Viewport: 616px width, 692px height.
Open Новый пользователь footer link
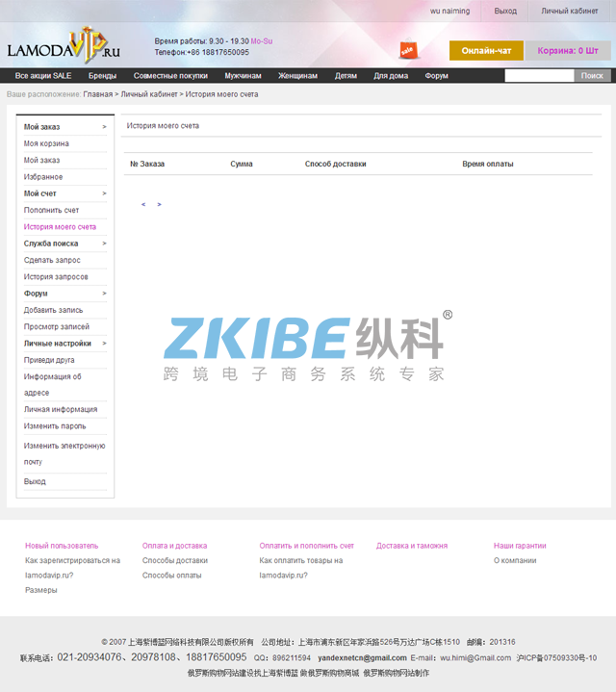pyautogui.click(x=62, y=546)
